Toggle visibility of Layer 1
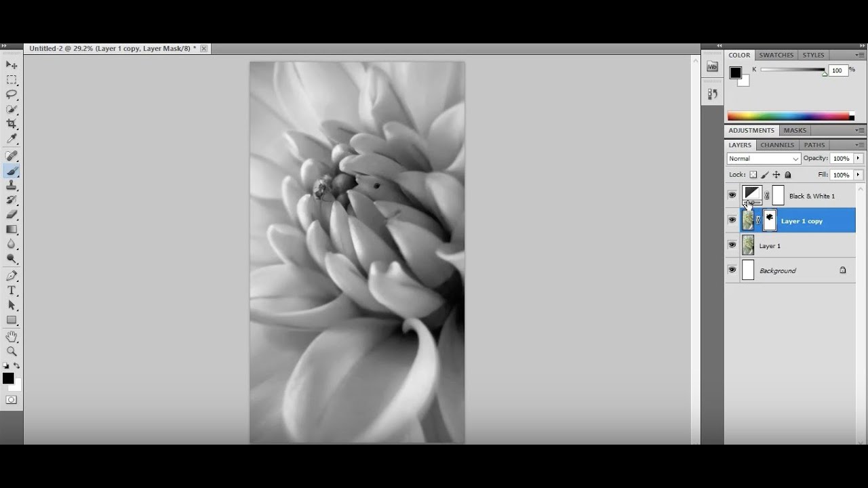868x488 pixels. click(x=732, y=245)
